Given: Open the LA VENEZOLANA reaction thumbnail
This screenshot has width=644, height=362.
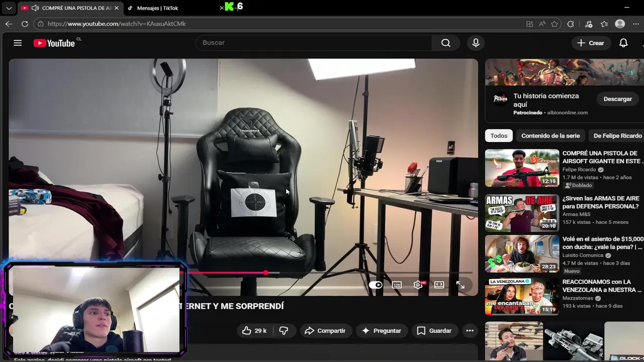Looking at the screenshot, I should (x=522, y=297).
